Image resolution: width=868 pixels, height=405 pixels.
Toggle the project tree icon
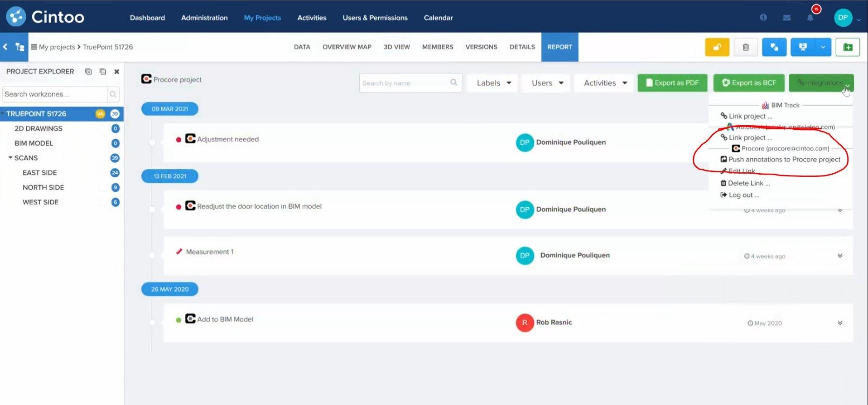click(x=20, y=47)
